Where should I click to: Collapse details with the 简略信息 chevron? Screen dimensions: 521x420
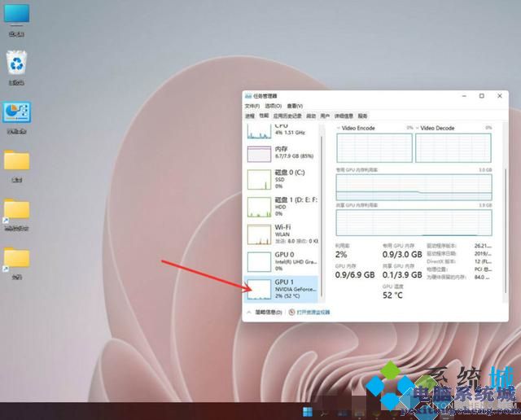249,312
